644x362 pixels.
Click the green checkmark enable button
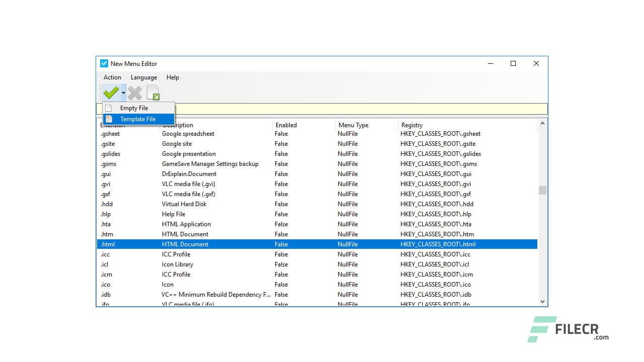pyautogui.click(x=111, y=92)
